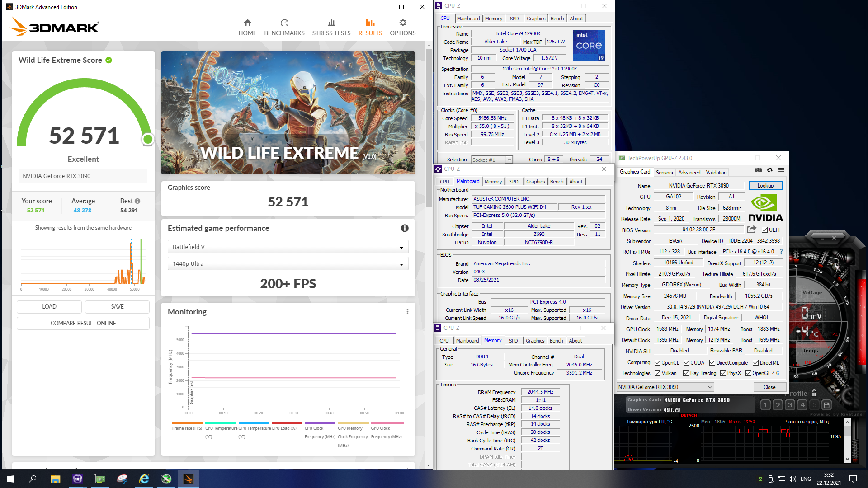The width and height of the screenshot is (868, 488).
Task: Open Snipping Tool from the taskbar
Action: click(122, 479)
